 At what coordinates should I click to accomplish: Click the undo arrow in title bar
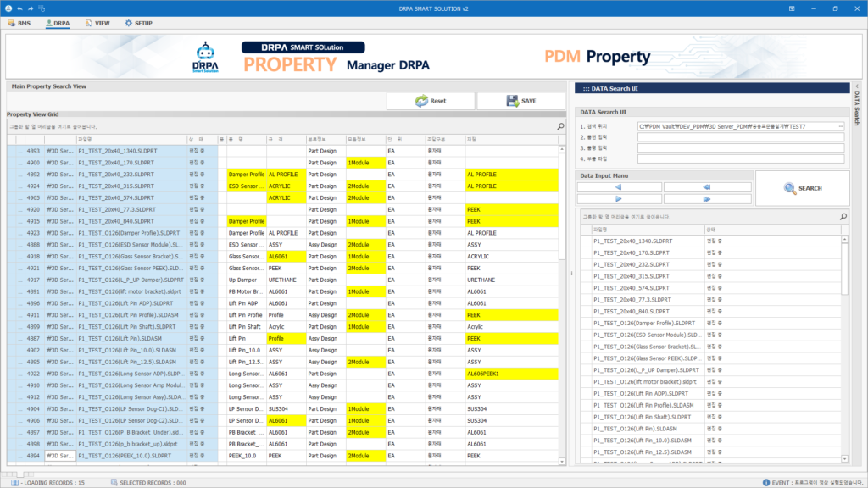pos(20,8)
